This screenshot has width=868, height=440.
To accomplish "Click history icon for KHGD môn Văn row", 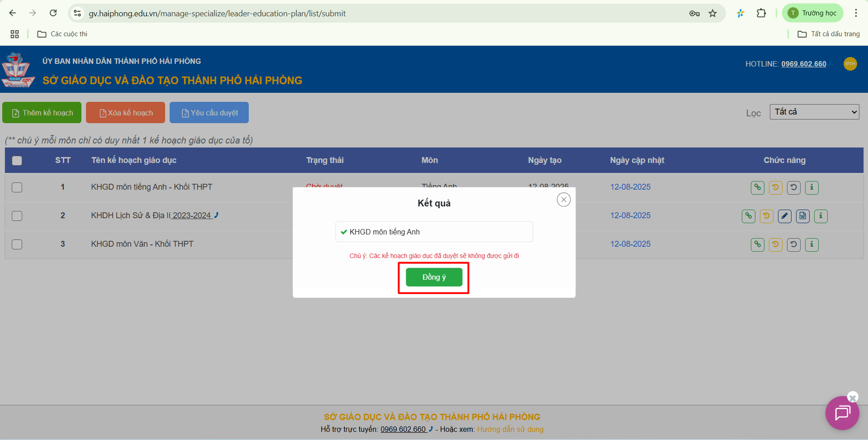I will point(775,244).
